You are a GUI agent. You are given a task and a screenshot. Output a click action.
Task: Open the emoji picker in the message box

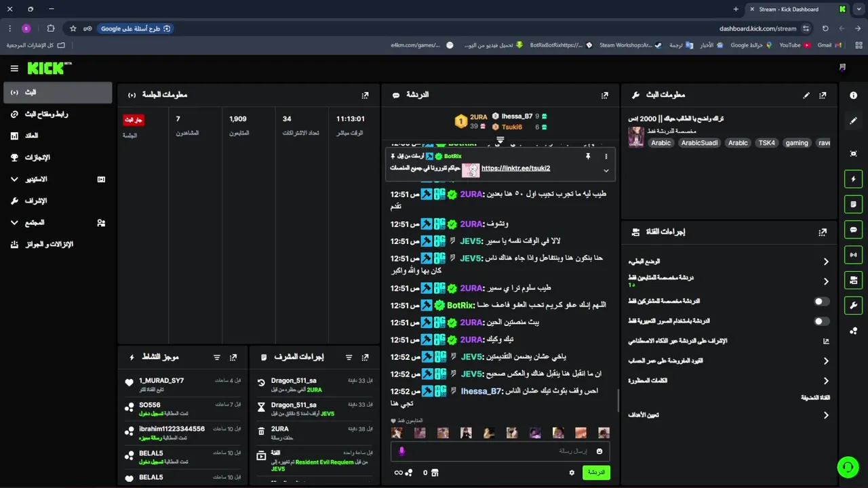pyautogui.click(x=599, y=451)
